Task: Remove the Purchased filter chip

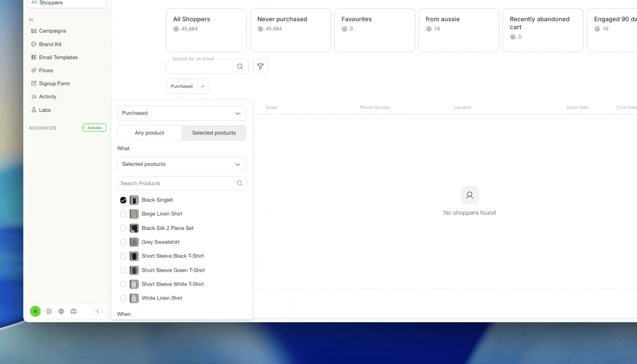Action: (203, 86)
